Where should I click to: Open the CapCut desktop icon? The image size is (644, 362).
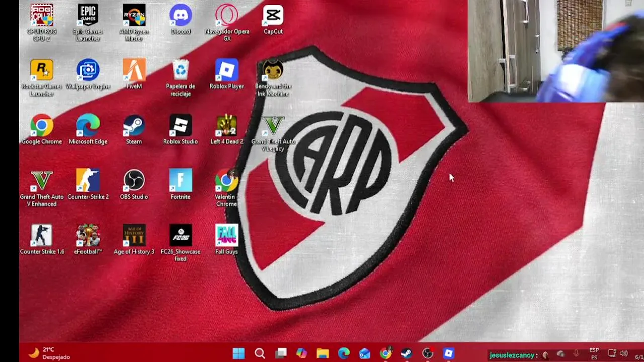273,19
